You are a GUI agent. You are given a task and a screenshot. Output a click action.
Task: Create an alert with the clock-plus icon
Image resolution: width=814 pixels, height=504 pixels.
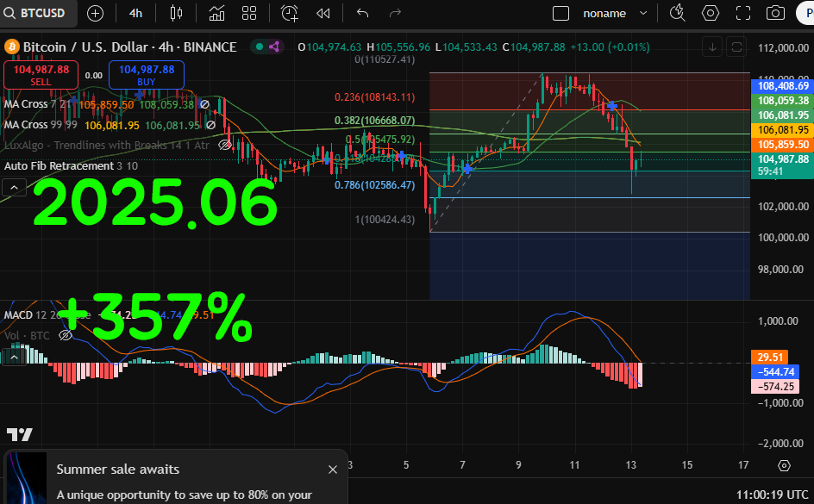point(290,14)
